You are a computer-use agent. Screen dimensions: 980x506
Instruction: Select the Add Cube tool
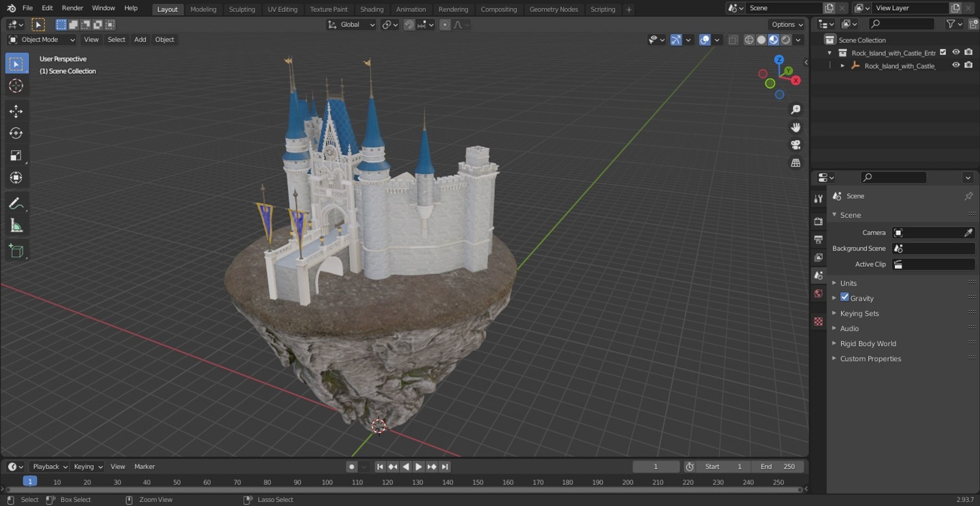[x=16, y=251]
